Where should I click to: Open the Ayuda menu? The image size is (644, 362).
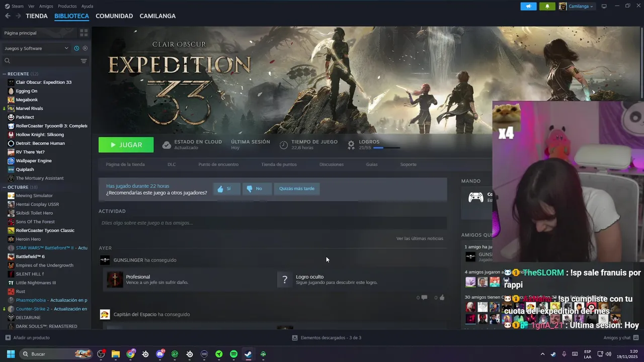(x=88, y=6)
